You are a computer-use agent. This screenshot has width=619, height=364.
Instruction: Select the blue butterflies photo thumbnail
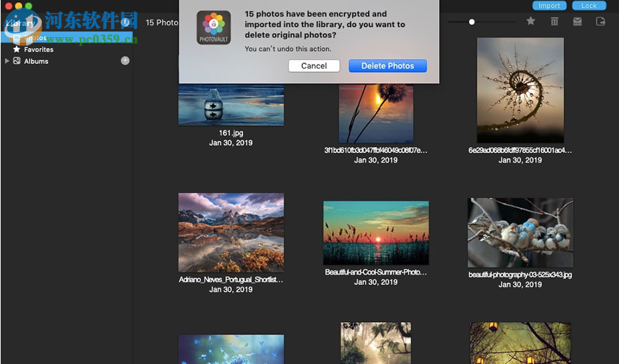[x=231, y=350]
